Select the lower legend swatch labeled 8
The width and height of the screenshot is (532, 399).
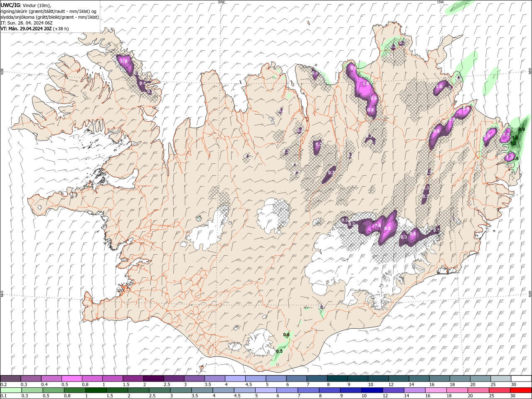(x=329, y=390)
